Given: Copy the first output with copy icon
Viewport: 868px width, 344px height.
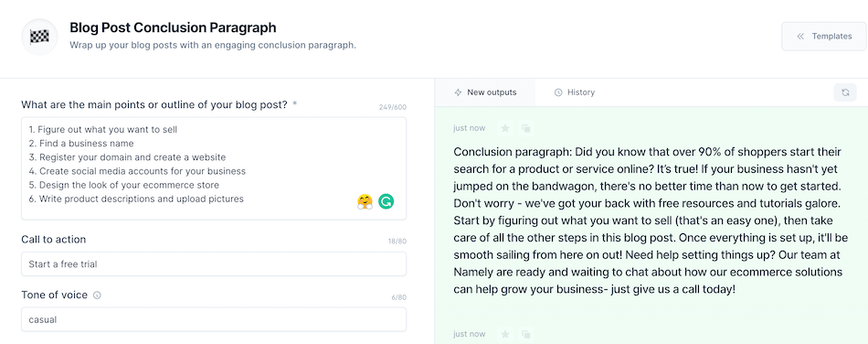Looking at the screenshot, I should pos(526,128).
